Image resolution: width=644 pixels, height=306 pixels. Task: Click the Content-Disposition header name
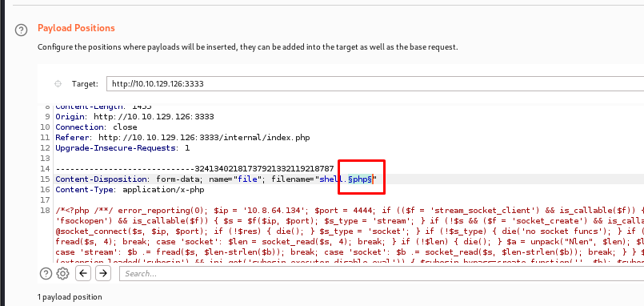click(102, 179)
